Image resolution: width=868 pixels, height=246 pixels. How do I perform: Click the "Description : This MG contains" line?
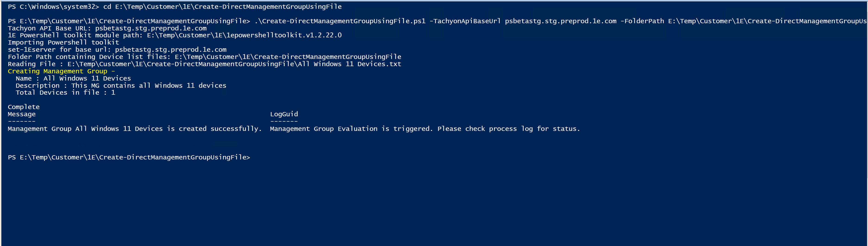coord(121,86)
